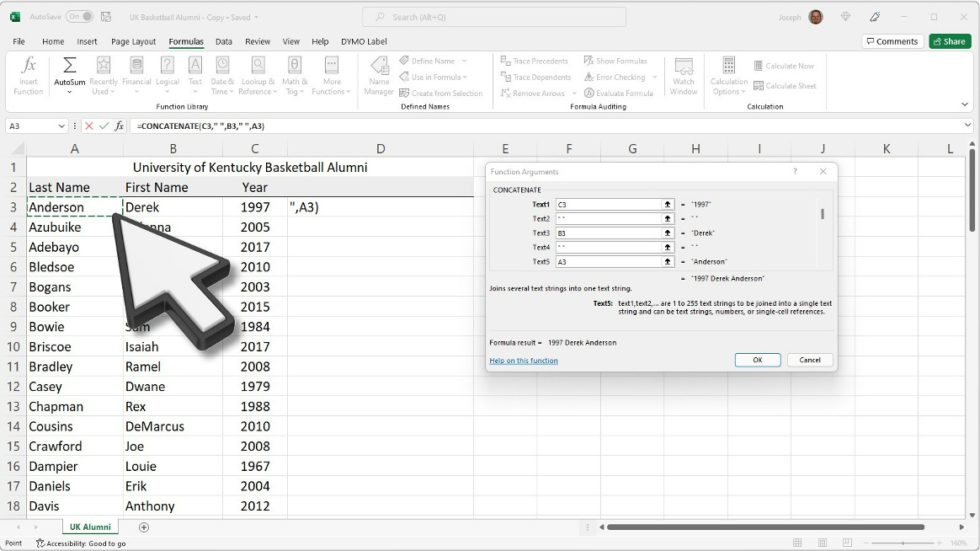The image size is (980, 551).
Task: Open Lookup & Reference functions
Action: (258, 75)
